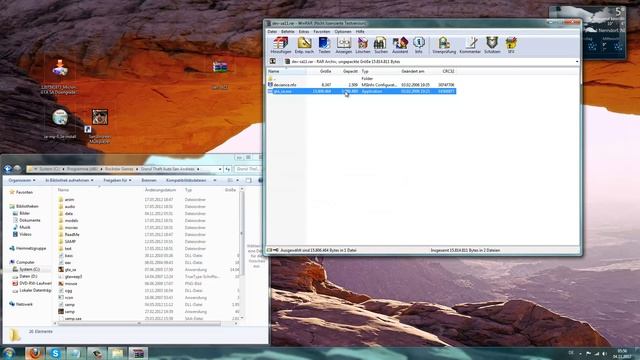640x360 pixels.
Task: Select Heimnetzgruppe in navigation pane
Action: tap(31, 249)
